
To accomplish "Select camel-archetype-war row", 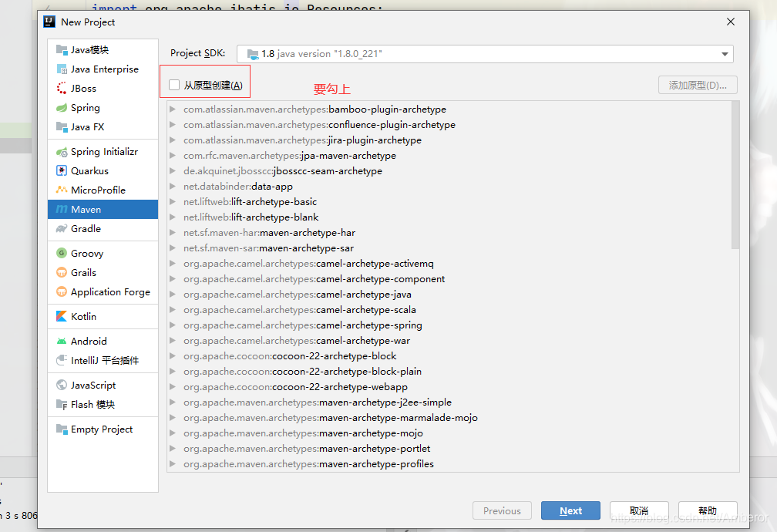I will pyautogui.click(x=449, y=341).
